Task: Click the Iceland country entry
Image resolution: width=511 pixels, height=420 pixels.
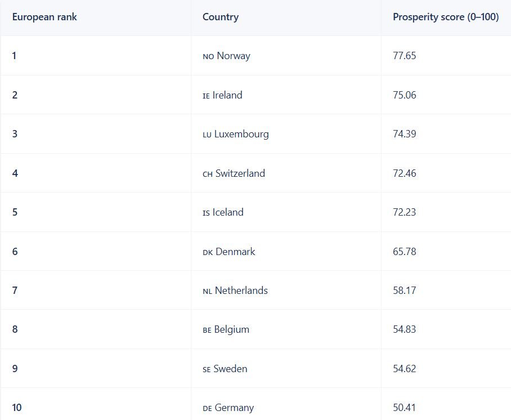Action: coord(223,212)
